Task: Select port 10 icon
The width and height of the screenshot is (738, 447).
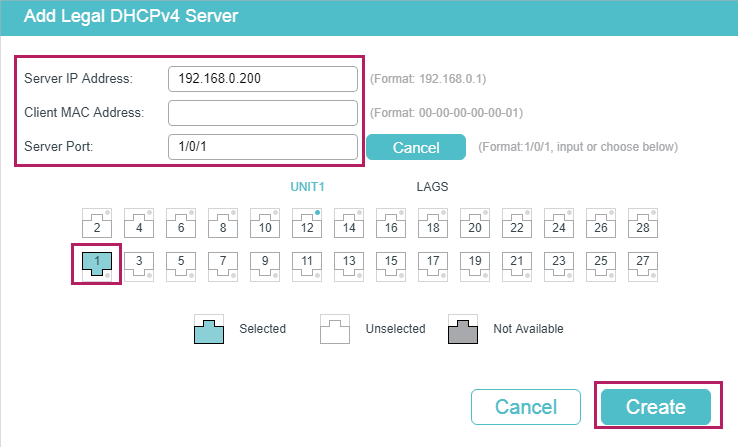Action: 265,223
